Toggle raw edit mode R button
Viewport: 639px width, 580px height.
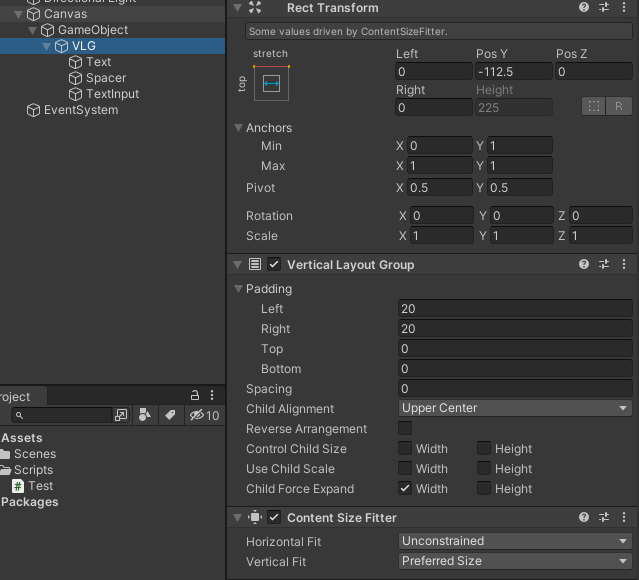(619, 106)
